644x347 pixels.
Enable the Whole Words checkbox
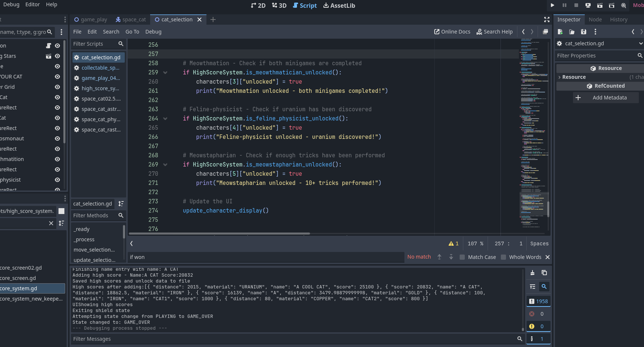click(x=503, y=257)
